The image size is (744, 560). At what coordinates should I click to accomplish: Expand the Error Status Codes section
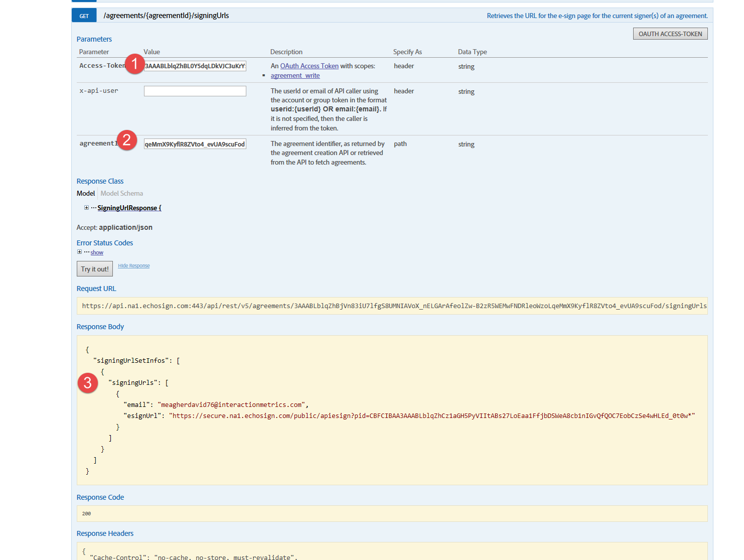tap(79, 251)
